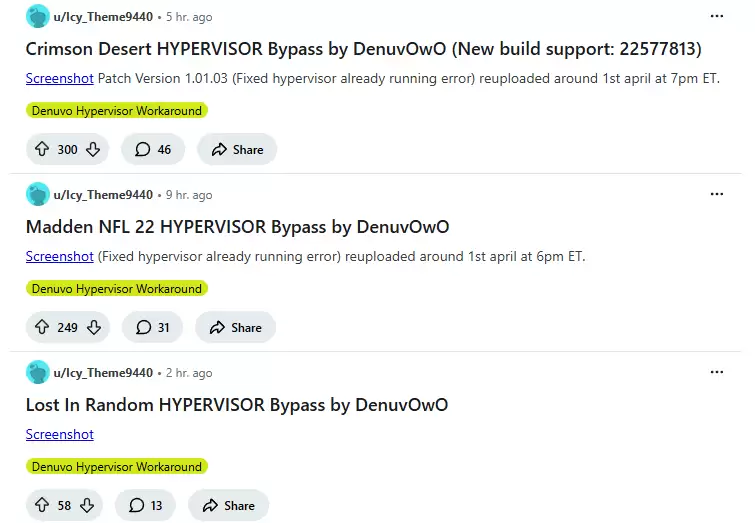Filter by Denuvo Hypervisor Workaround flair on Madden post
This screenshot has height=523, width=755.
click(116, 289)
